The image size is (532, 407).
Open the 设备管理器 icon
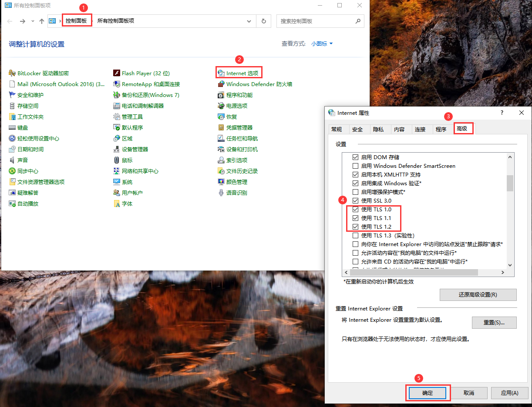point(117,149)
